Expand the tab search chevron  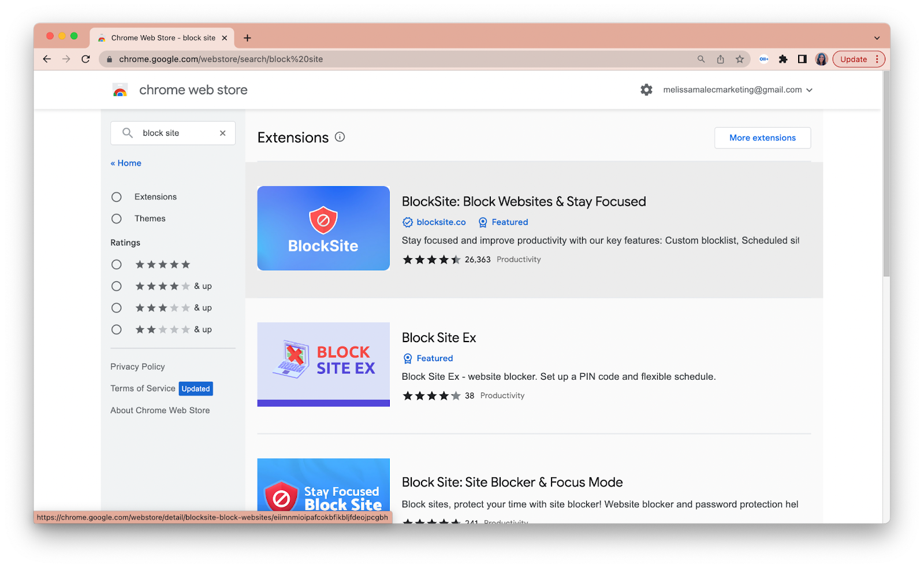click(877, 38)
